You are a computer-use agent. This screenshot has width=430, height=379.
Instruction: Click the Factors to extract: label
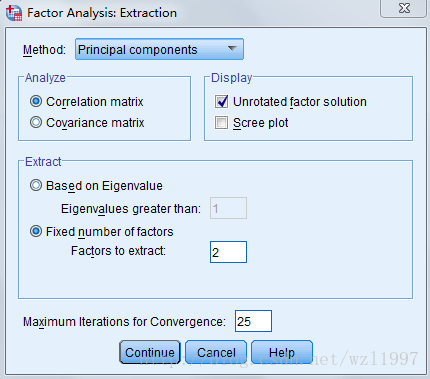[118, 251]
